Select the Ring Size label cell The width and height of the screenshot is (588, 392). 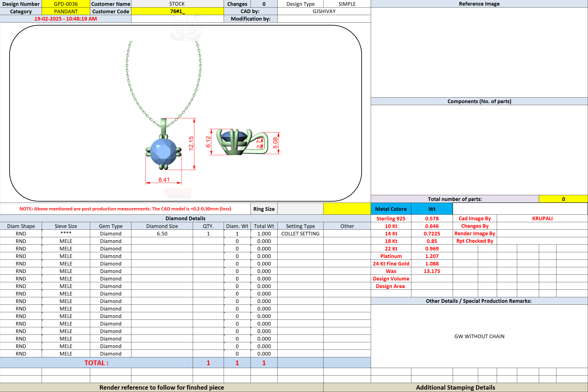click(264, 209)
